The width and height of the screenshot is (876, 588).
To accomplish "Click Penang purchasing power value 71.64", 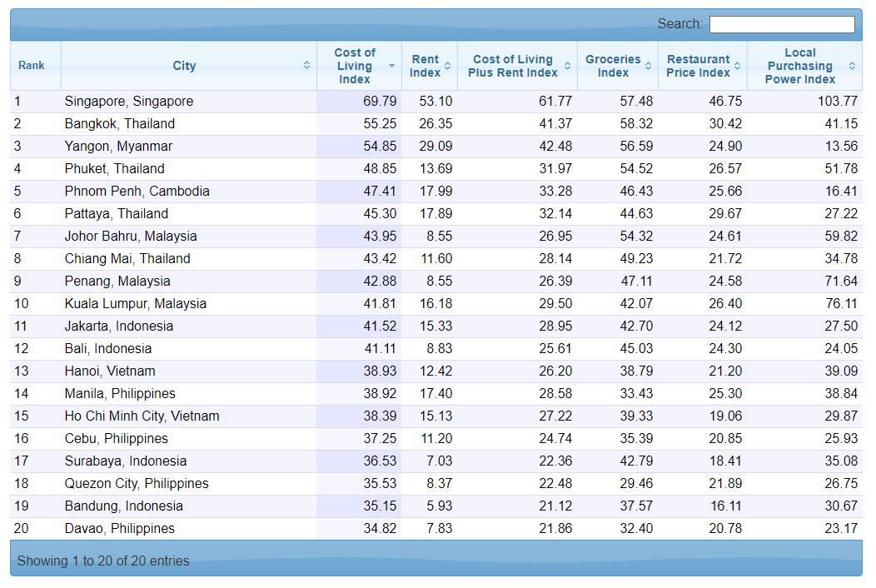I will click(841, 282).
